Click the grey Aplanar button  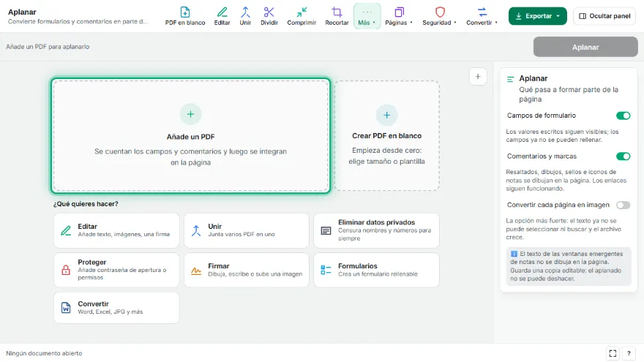tap(585, 47)
